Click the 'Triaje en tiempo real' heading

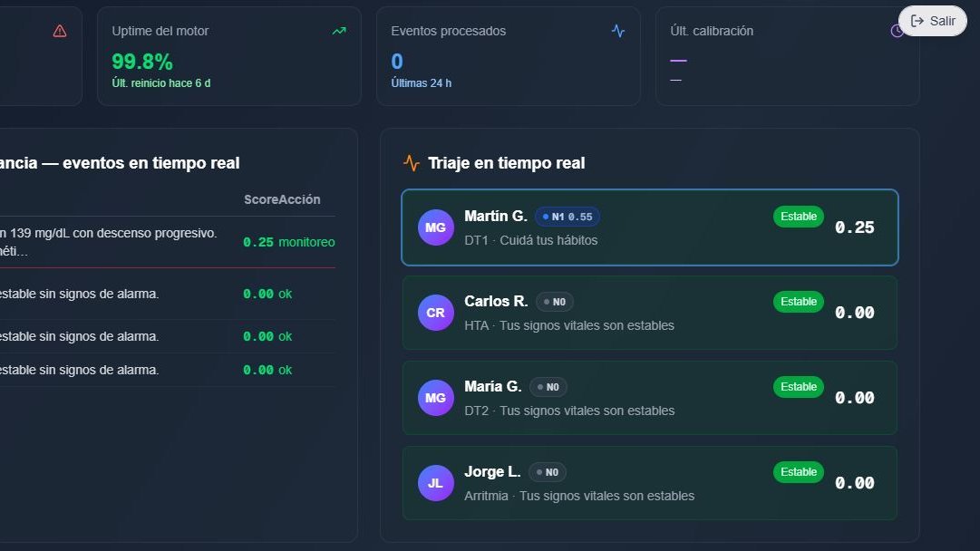coord(506,163)
